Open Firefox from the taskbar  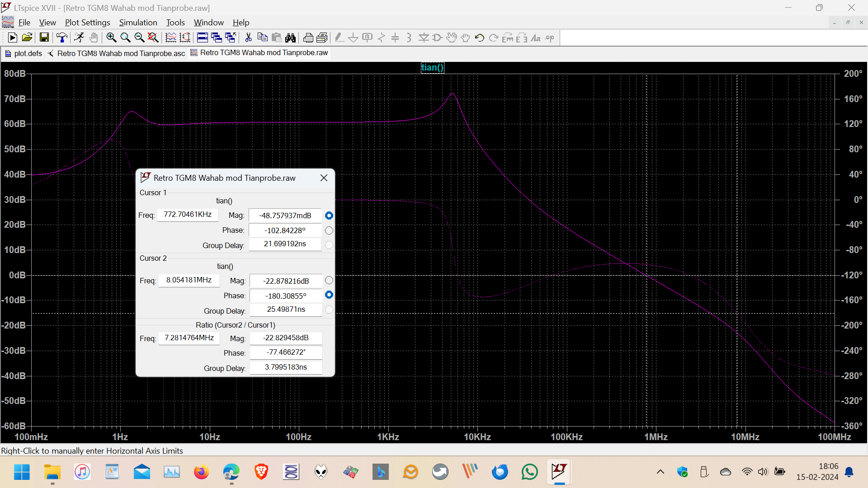[201, 472]
